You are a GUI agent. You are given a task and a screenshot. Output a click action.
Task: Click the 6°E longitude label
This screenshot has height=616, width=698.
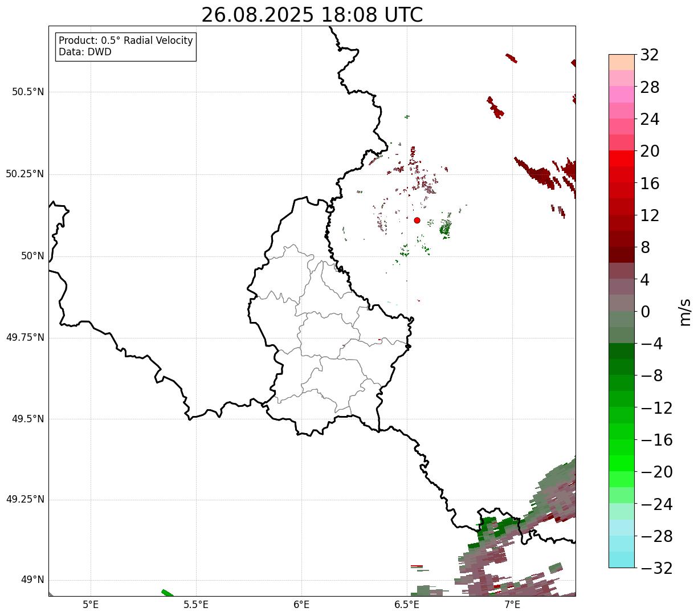click(x=301, y=605)
